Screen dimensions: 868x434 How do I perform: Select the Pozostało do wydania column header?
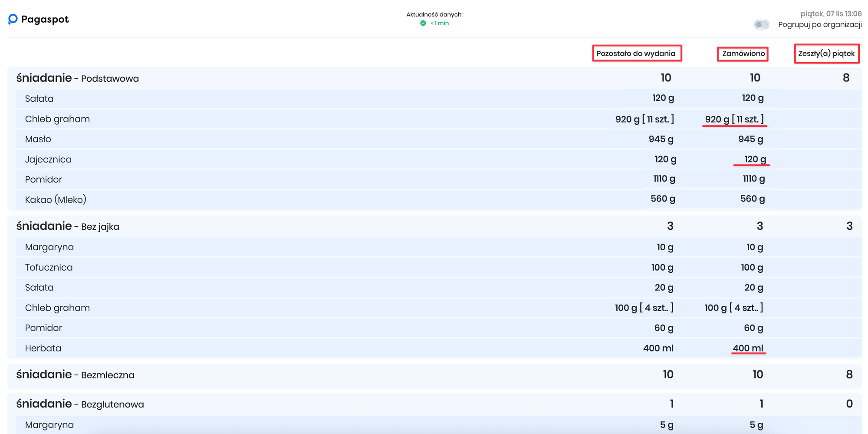636,53
